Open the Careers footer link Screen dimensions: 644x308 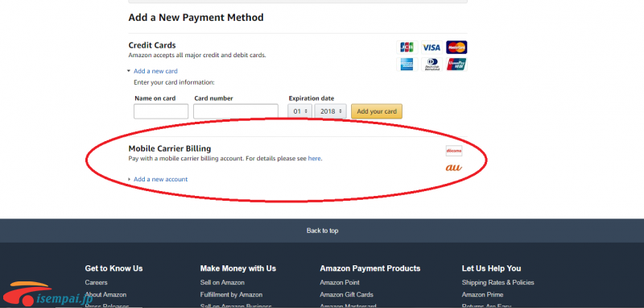(96, 282)
